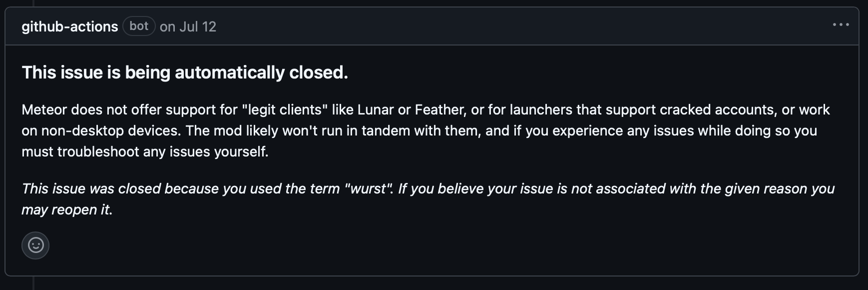Click the timeline connector line below the comment
This screenshot has width=868, height=290.
(33, 283)
